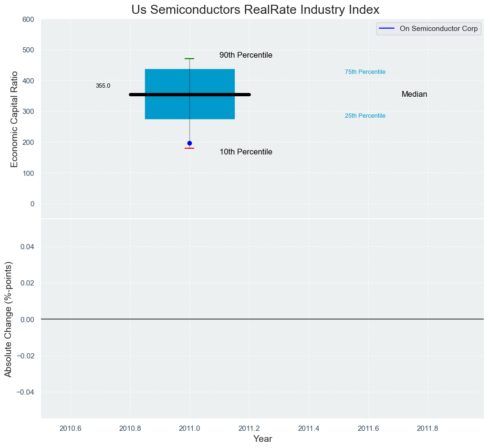Viewport: 489px width, 448px height.
Task: Click the Absolute Change axis label
Action: point(8,319)
